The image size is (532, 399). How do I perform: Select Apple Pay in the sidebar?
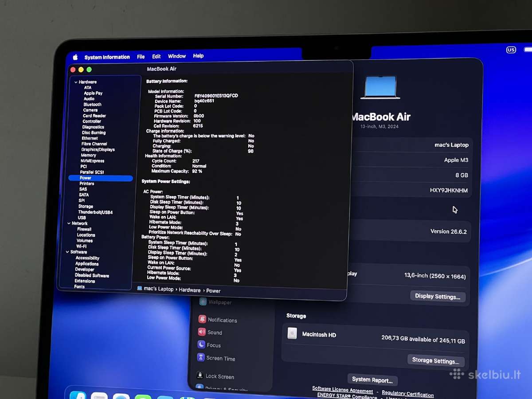(x=93, y=93)
